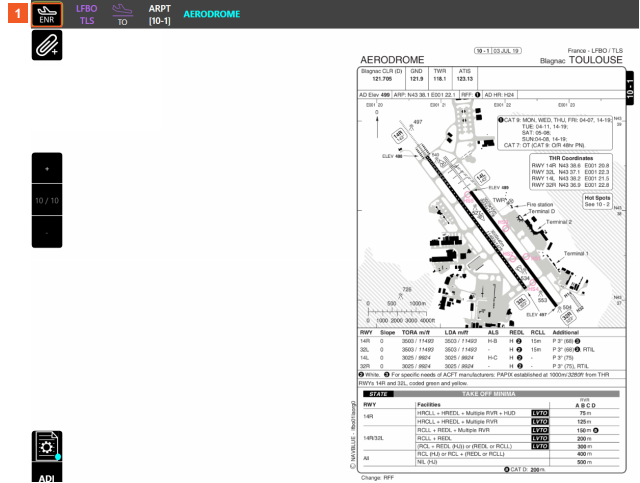The image size is (640, 483).
Task: Click the Fire station label on chart
Action: pyautogui.click(x=540, y=205)
